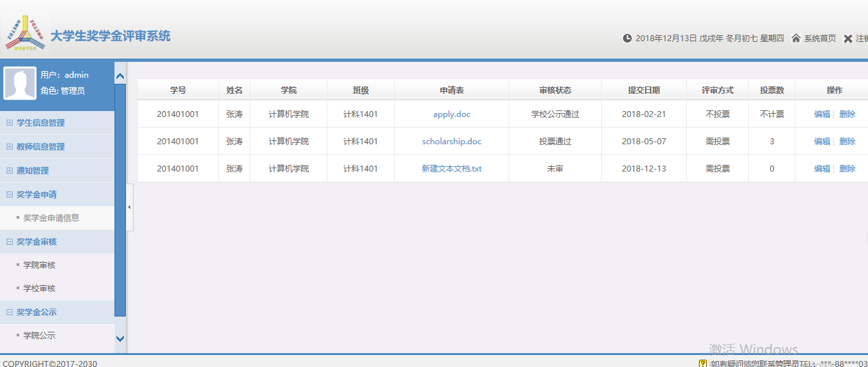
Task: Click the 评审方式 column header
Action: coord(718,90)
